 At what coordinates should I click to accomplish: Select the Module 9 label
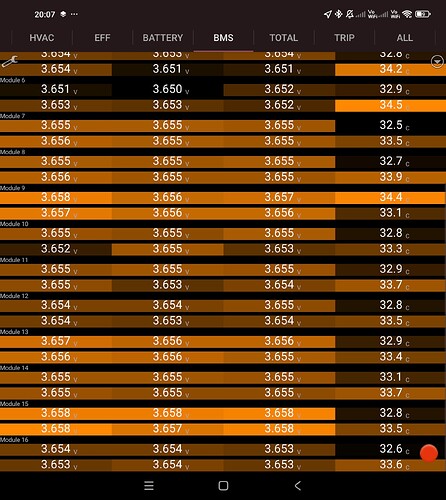coord(12,188)
